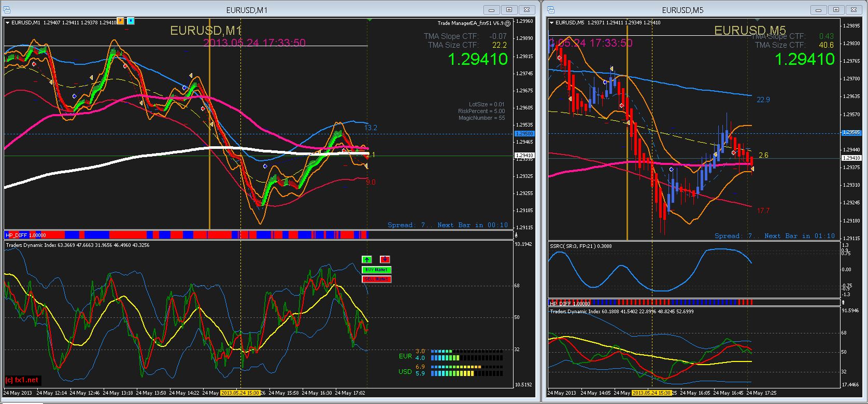
Task: Click 'Spread: 7.. Next Bar in 00:10'
Action: point(448,225)
